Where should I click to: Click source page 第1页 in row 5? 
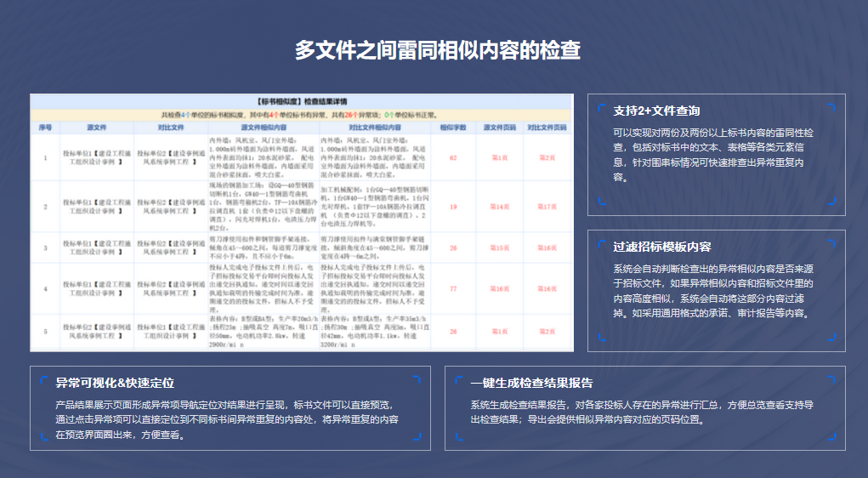click(x=500, y=331)
